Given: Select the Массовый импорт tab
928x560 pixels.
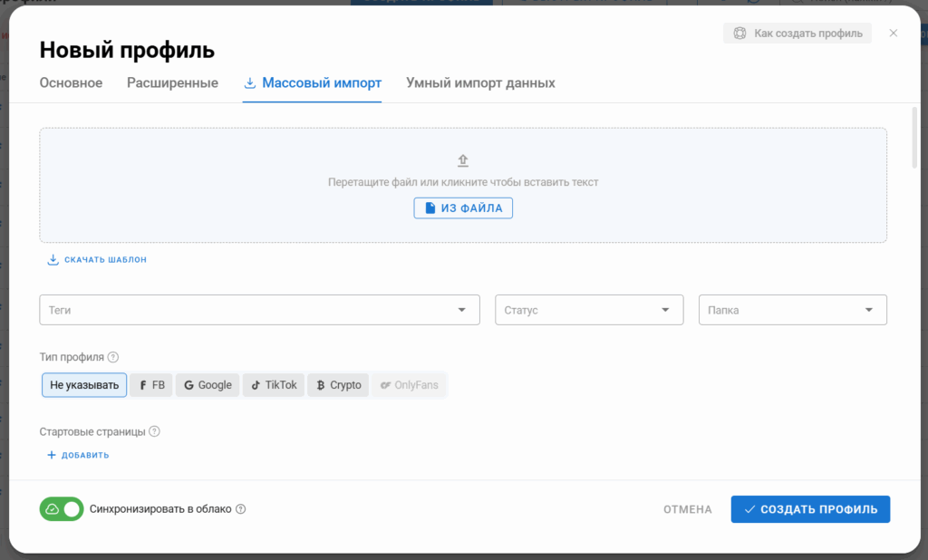Looking at the screenshot, I should point(312,82).
